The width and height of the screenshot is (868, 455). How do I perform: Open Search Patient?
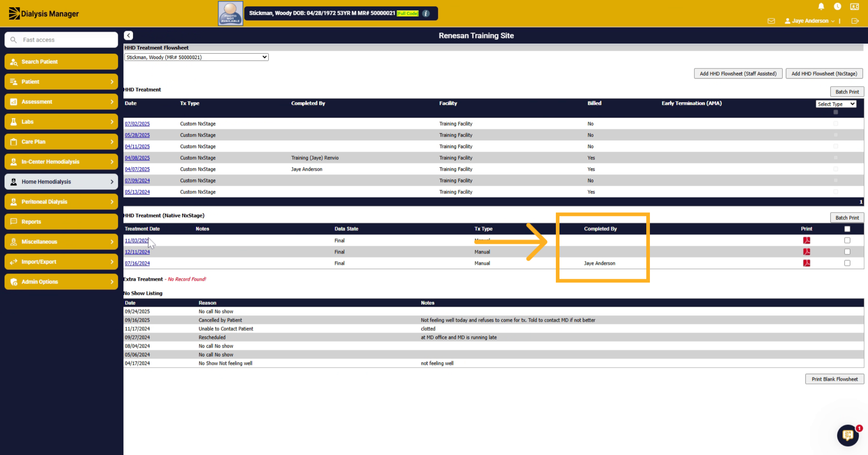[61, 62]
